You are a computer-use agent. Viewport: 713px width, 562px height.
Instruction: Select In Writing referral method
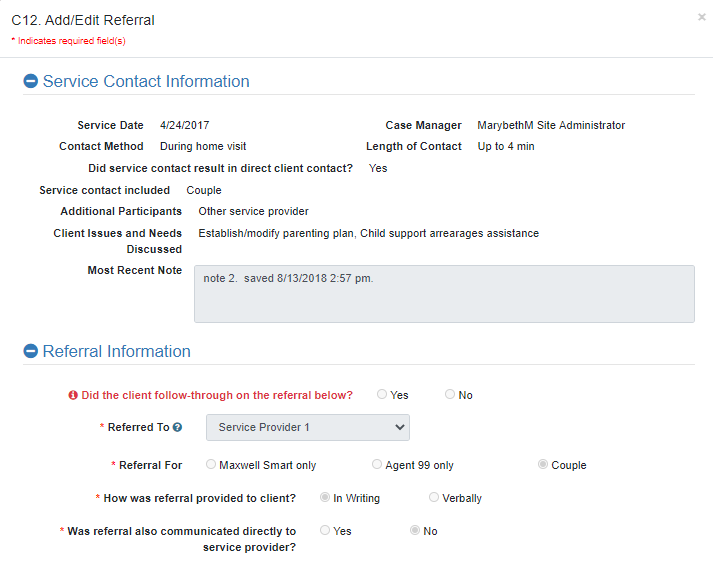(x=324, y=498)
